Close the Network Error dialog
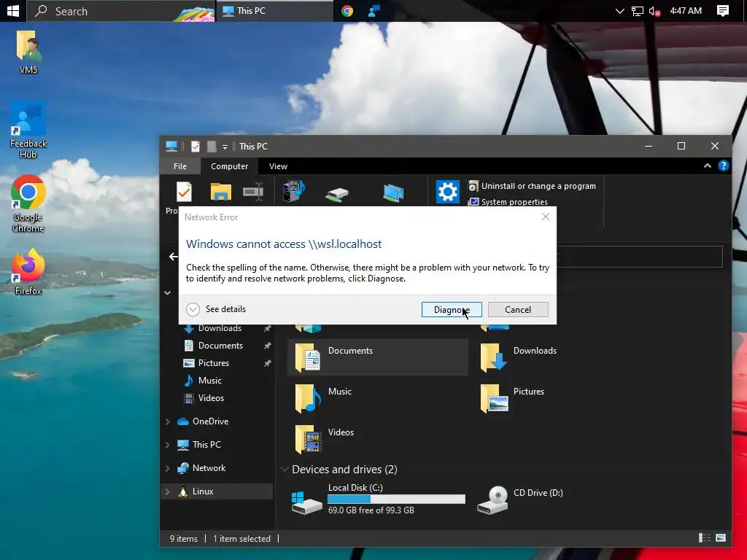Screen dimensions: 747x560 tap(546, 217)
